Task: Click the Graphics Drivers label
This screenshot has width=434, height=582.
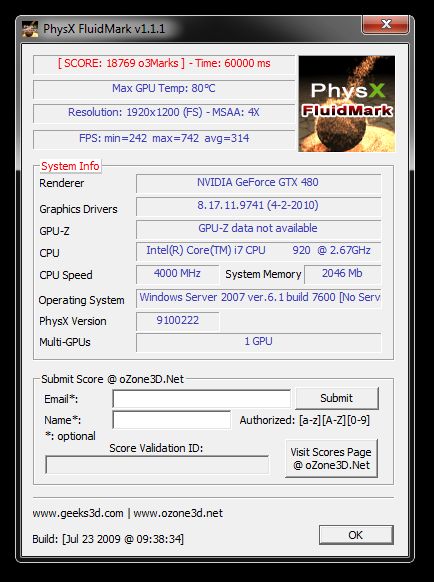Action: [x=78, y=209]
